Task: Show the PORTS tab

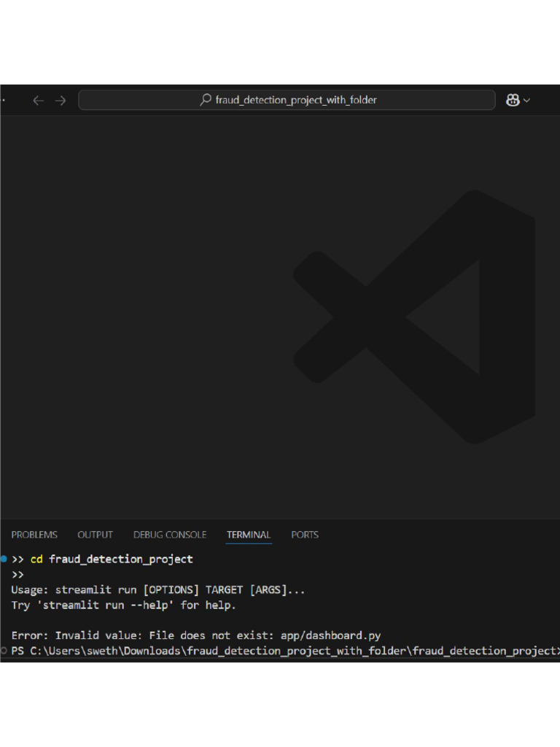Action: (x=305, y=535)
